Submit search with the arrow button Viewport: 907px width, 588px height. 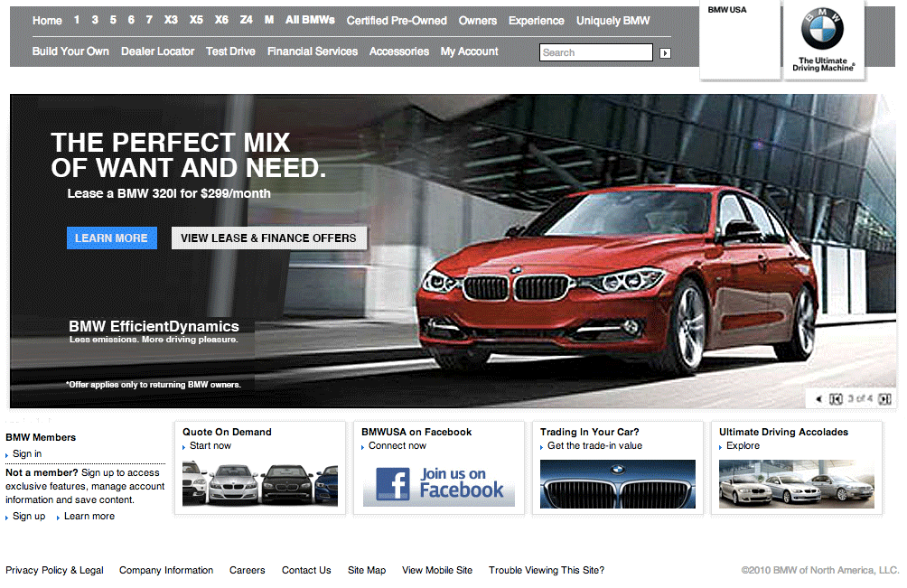[x=665, y=53]
